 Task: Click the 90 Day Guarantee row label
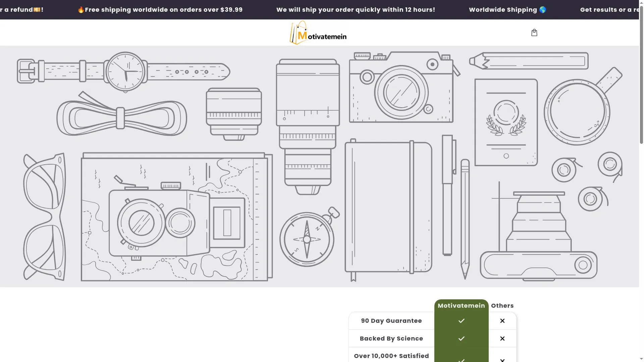click(x=391, y=321)
